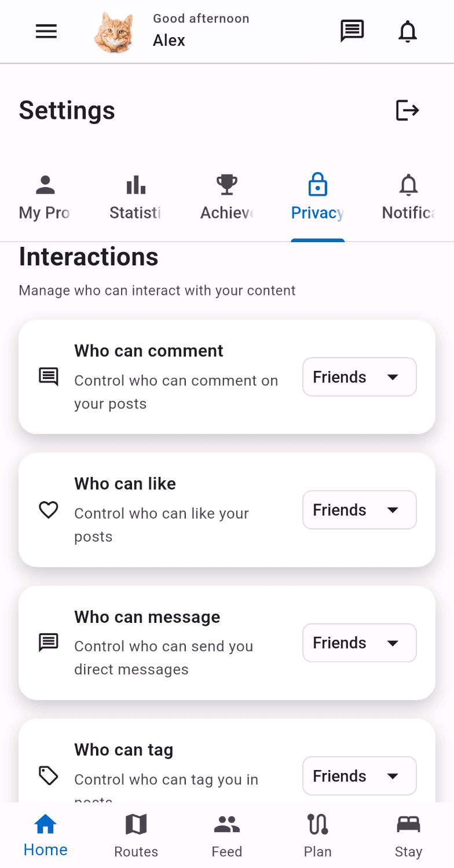Open the messages chat icon
The width and height of the screenshot is (454, 868).
[x=352, y=31]
